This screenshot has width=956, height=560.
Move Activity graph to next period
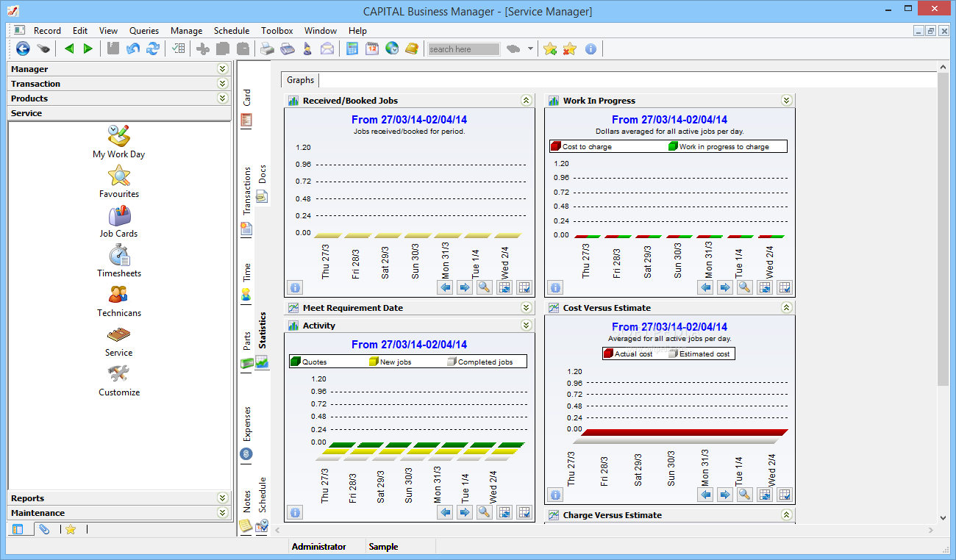coord(465,512)
